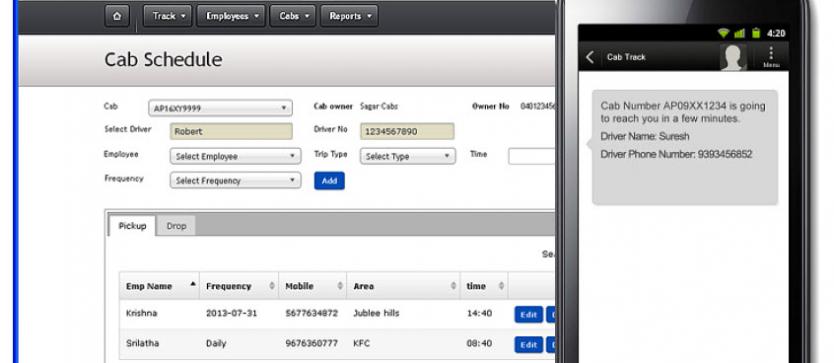The height and width of the screenshot is (363, 834).
Task: Go to home via house icon
Action: [x=117, y=16]
